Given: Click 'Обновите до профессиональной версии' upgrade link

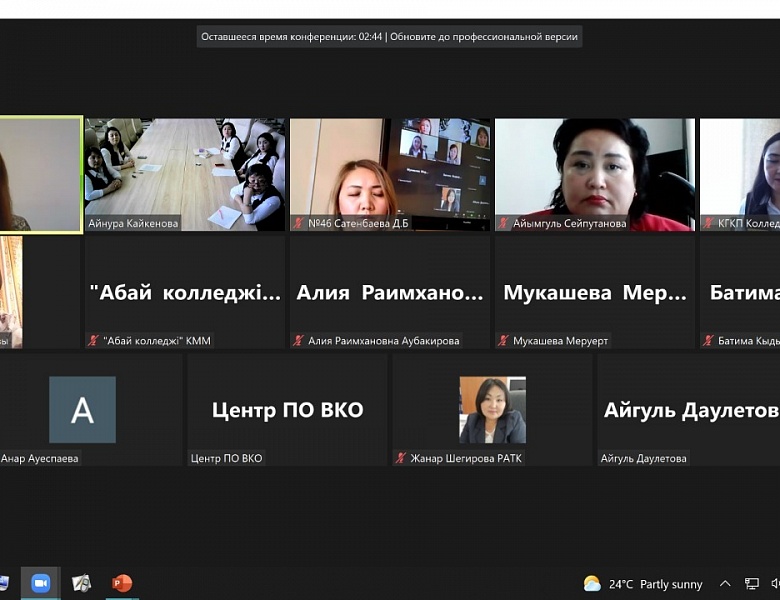Looking at the screenshot, I should 484,37.
